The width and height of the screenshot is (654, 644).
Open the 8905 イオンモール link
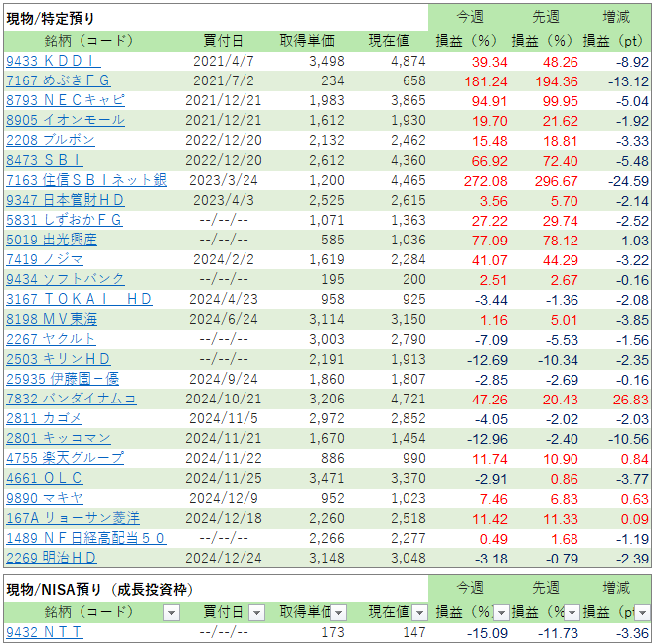[66, 120]
